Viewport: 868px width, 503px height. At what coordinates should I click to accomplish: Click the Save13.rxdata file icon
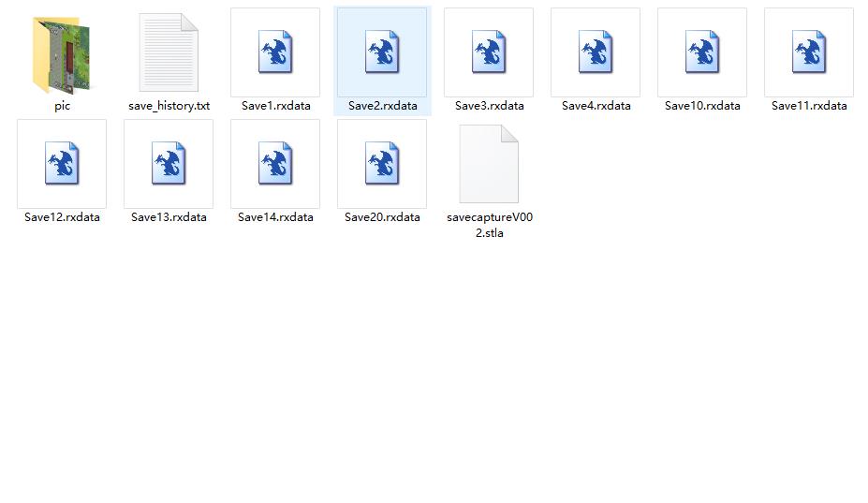[x=169, y=163]
